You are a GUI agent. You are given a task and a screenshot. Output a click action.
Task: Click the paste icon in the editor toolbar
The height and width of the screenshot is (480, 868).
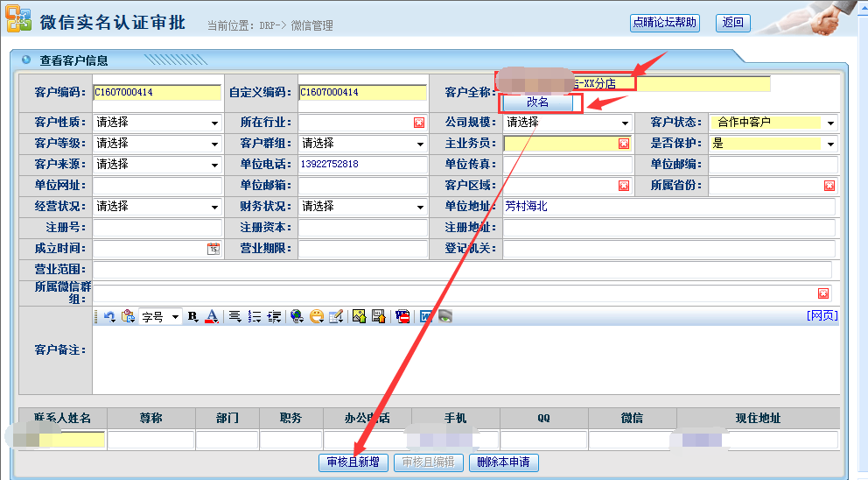(128, 317)
